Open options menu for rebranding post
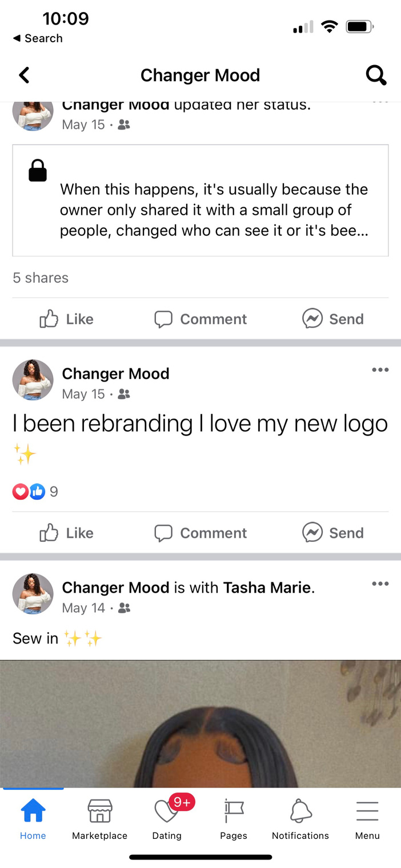 click(x=380, y=370)
